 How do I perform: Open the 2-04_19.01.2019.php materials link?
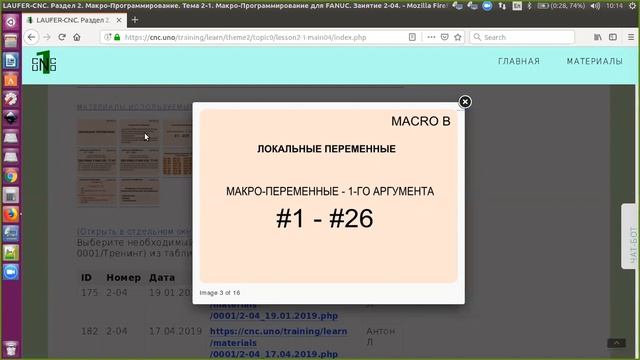pos(273,316)
